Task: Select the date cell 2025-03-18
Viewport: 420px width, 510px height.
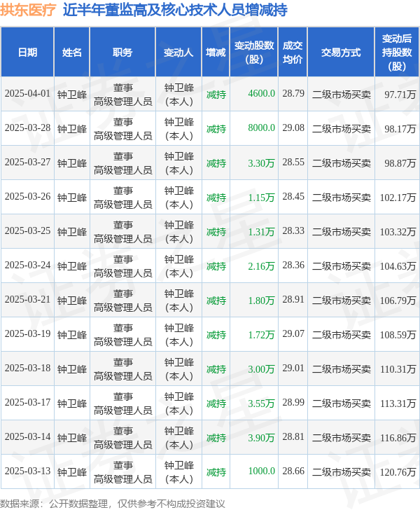Action: 27,368
